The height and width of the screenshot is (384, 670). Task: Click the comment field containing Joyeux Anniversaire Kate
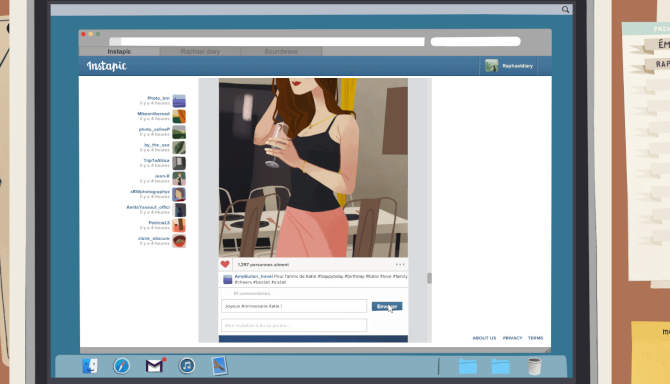pyautogui.click(x=294, y=306)
